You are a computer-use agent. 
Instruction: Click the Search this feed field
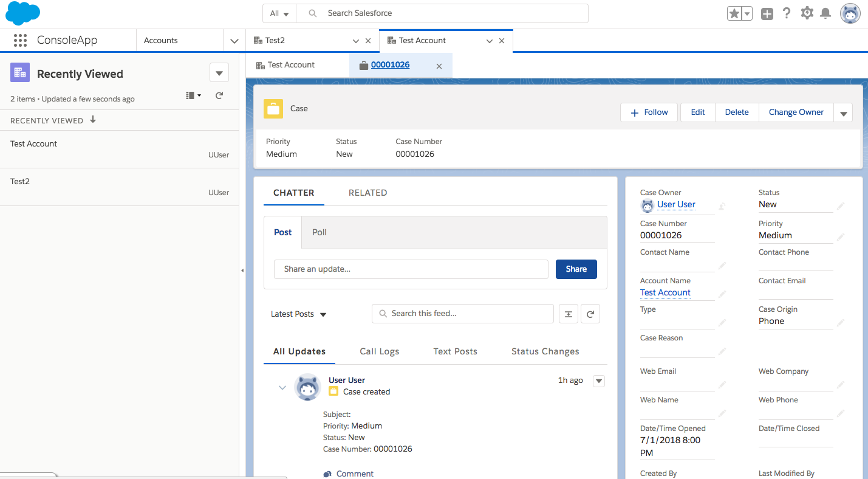(x=463, y=314)
